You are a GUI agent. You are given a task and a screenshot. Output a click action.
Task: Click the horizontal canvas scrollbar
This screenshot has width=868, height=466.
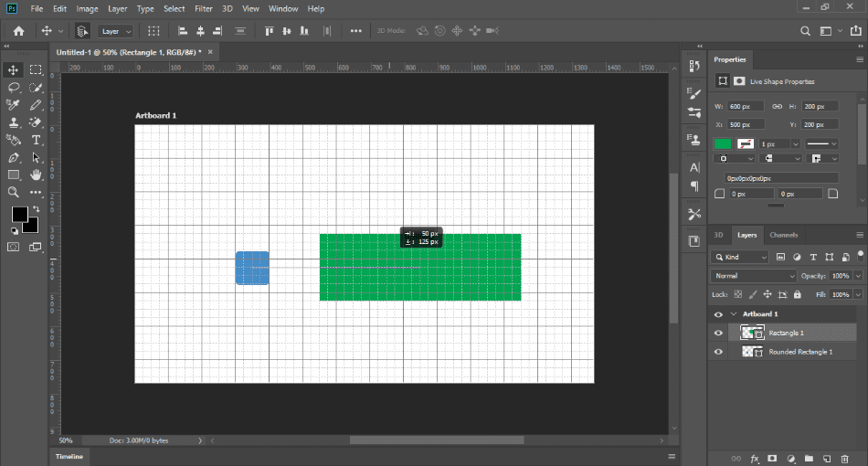point(436,440)
